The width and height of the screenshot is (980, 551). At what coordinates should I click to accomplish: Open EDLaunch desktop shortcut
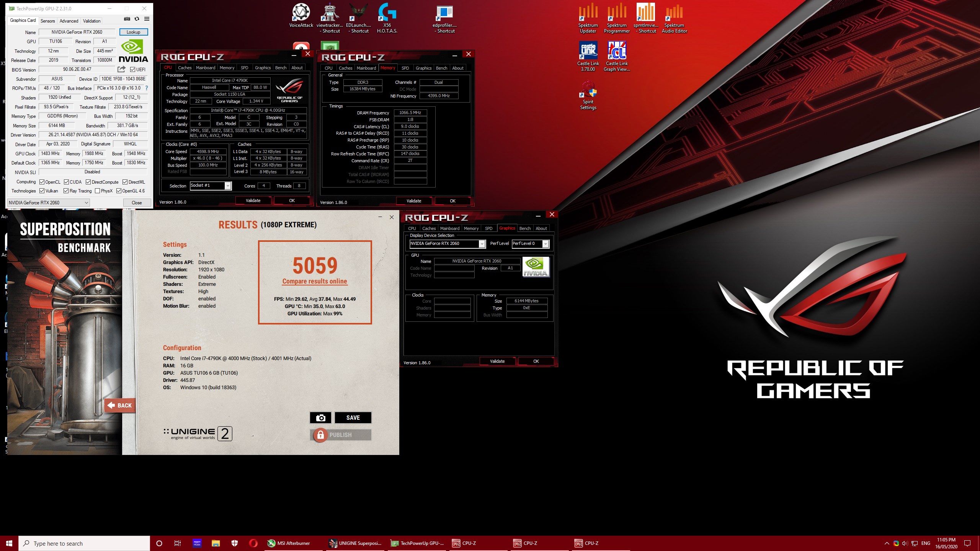pos(358,18)
